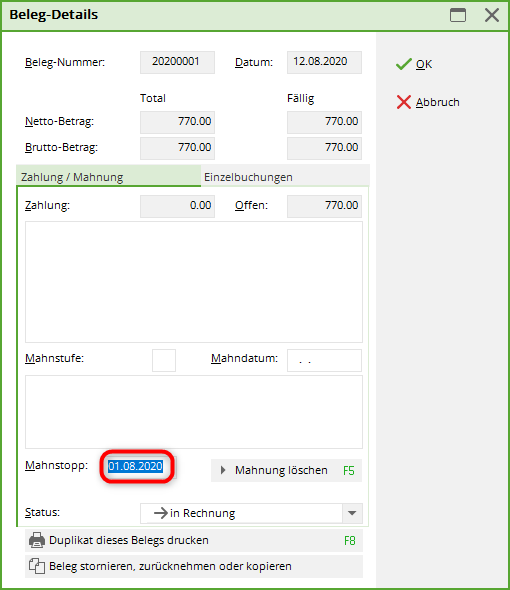
Task: Confirm the dialog with the OK button
Action: point(414,64)
